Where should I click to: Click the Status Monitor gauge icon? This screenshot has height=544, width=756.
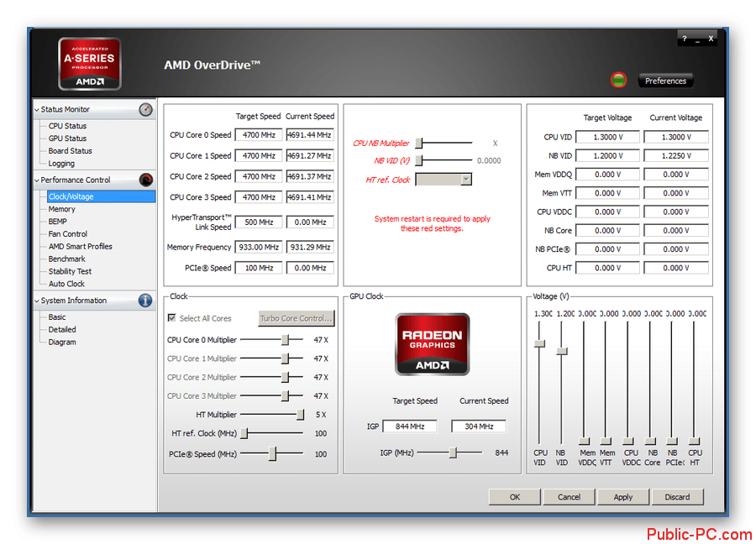point(145,109)
